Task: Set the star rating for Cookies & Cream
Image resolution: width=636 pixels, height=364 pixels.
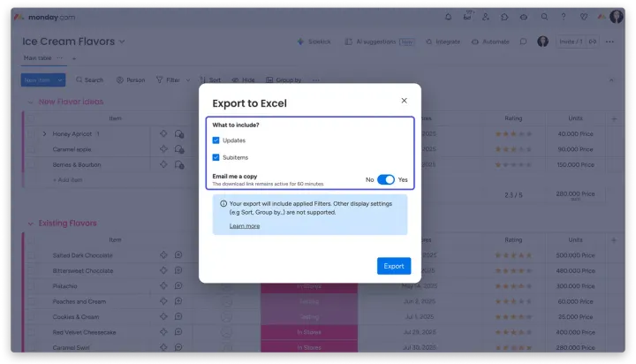Action: 513,317
